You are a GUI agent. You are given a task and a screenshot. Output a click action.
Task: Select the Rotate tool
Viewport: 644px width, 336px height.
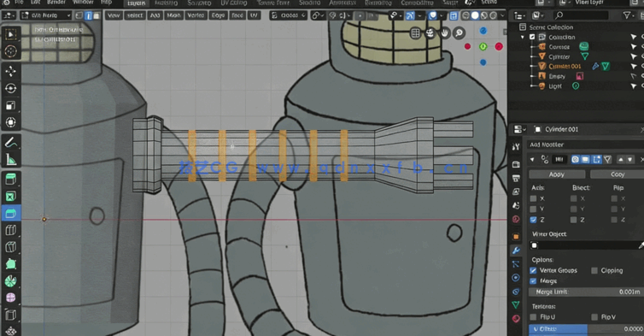[x=11, y=88]
